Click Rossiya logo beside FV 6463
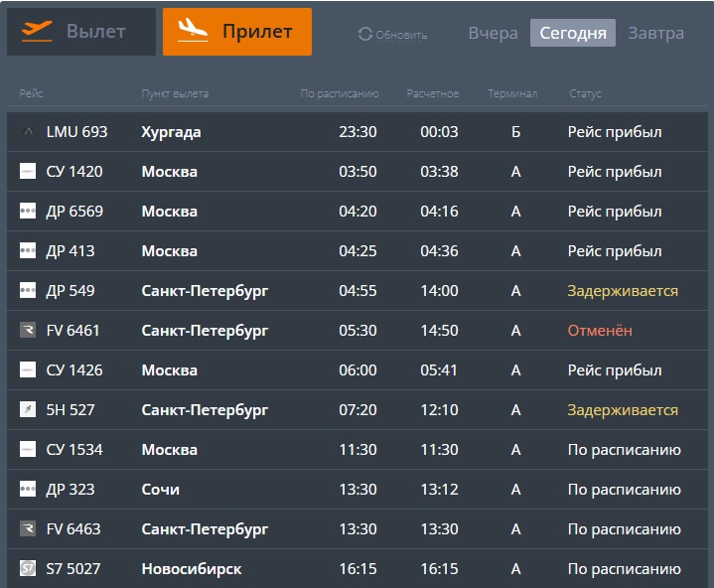The width and height of the screenshot is (714, 588). [28, 528]
